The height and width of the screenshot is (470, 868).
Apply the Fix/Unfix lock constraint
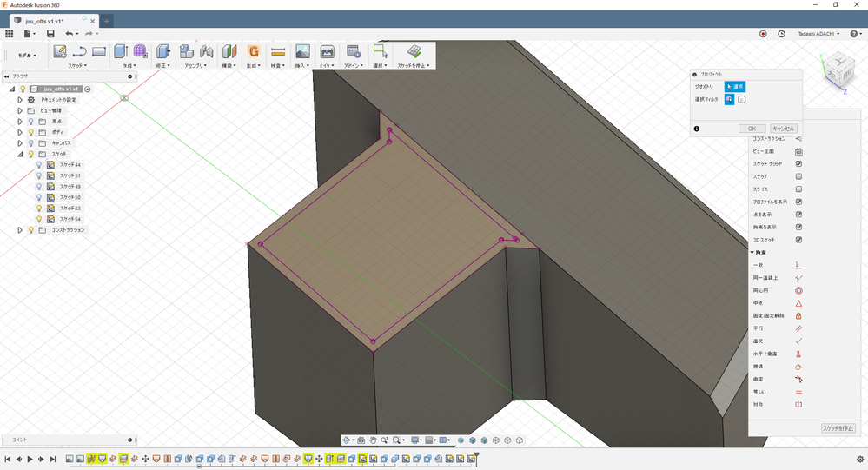[x=798, y=316]
